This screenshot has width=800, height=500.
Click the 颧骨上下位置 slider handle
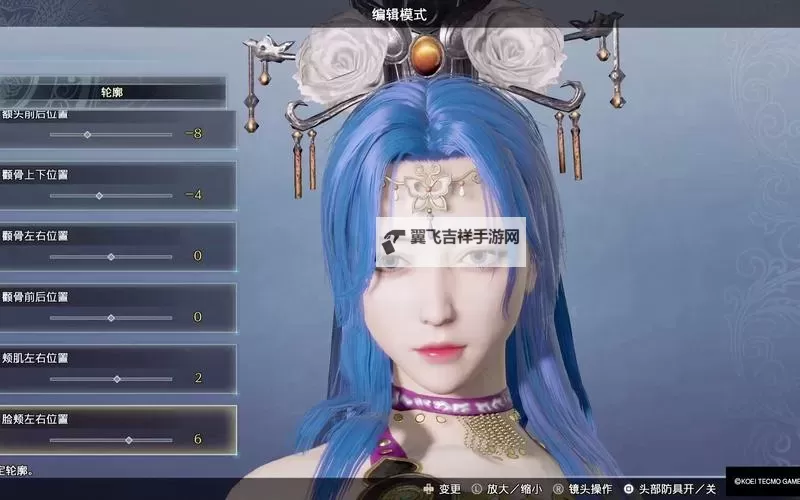99,196
